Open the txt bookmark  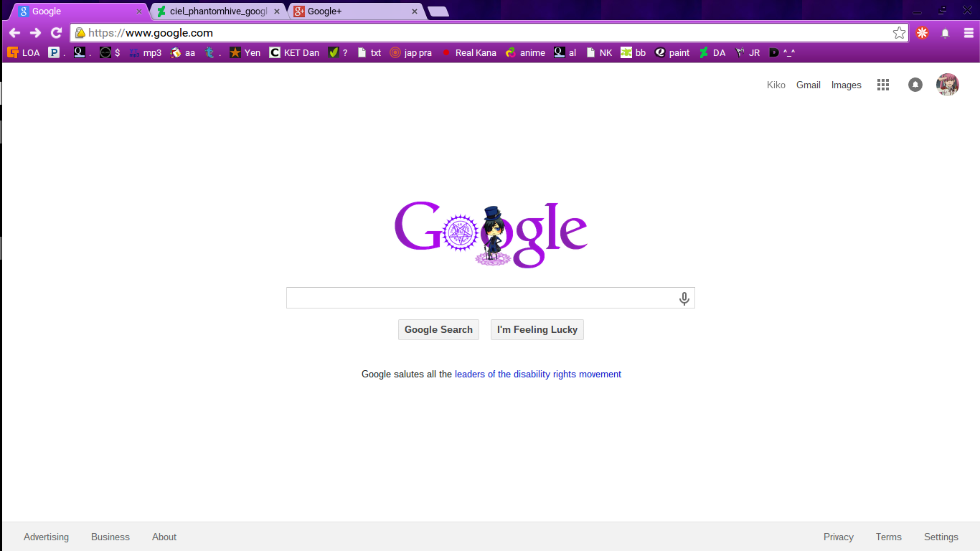coord(369,52)
